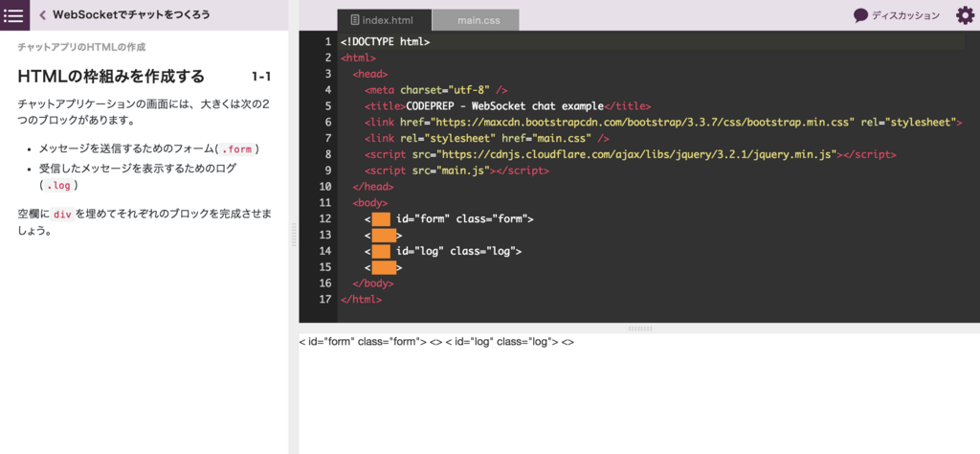The width and height of the screenshot is (980, 454).
Task: Click the closing </body> tag
Action: 373,284
